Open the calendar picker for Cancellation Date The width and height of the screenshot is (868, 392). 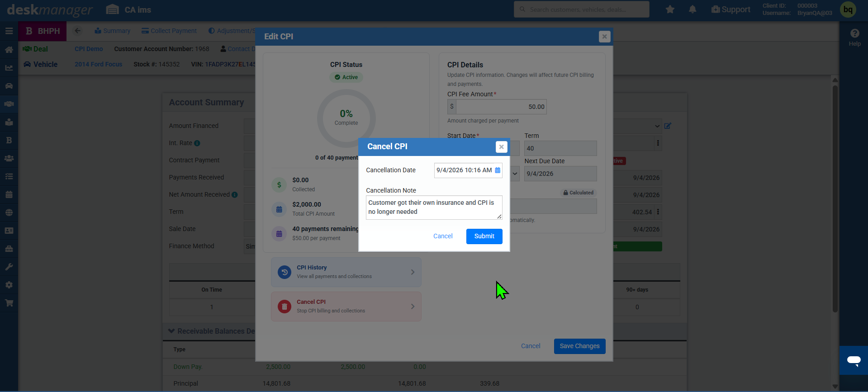tap(498, 170)
